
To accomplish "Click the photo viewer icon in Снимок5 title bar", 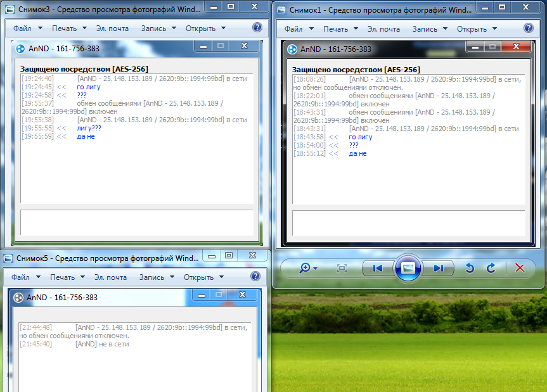I will pyautogui.click(x=8, y=258).
